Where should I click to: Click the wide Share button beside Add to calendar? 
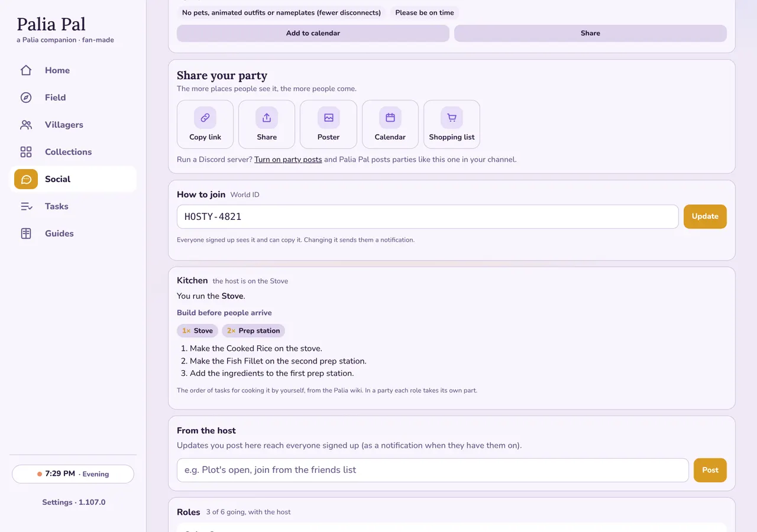pos(590,33)
